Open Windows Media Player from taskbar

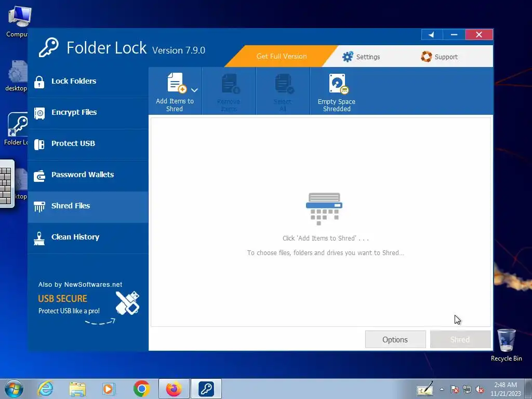[109, 389]
